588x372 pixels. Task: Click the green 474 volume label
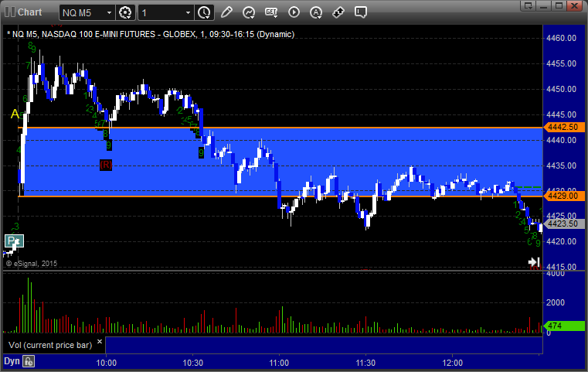point(564,326)
